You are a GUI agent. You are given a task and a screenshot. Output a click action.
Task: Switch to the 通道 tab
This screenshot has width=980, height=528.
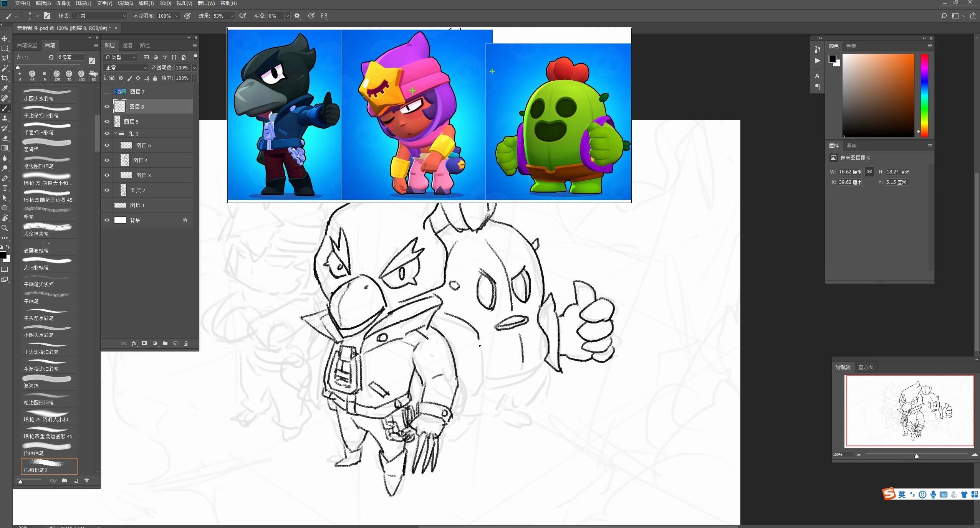pyautogui.click(x=127, y=45)
